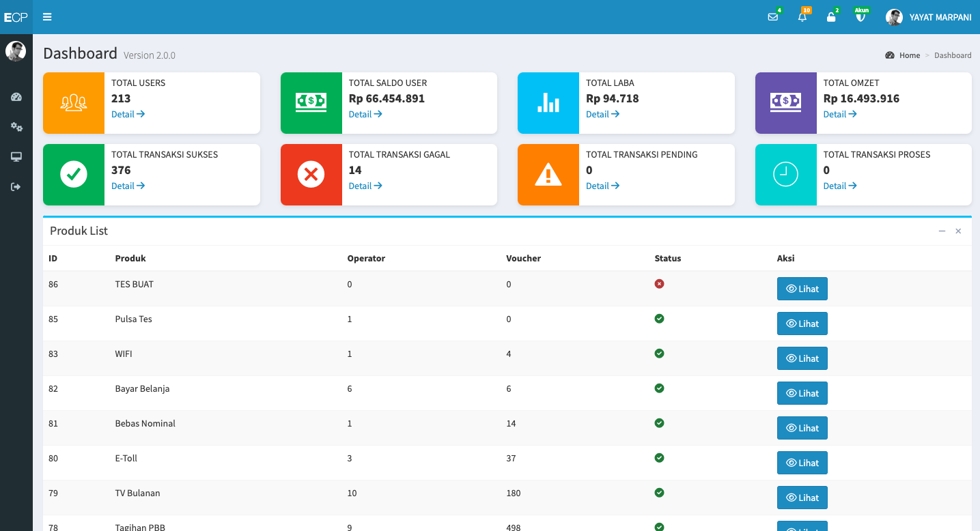Click Lihat button for E-Toll row

(802, 463)
